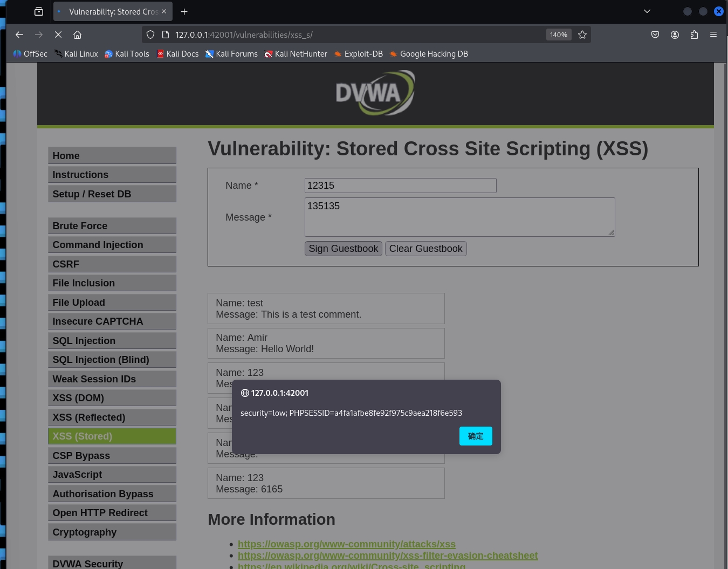Select File Upload in the sidebar
728x569 pixels.
point(112,302)
